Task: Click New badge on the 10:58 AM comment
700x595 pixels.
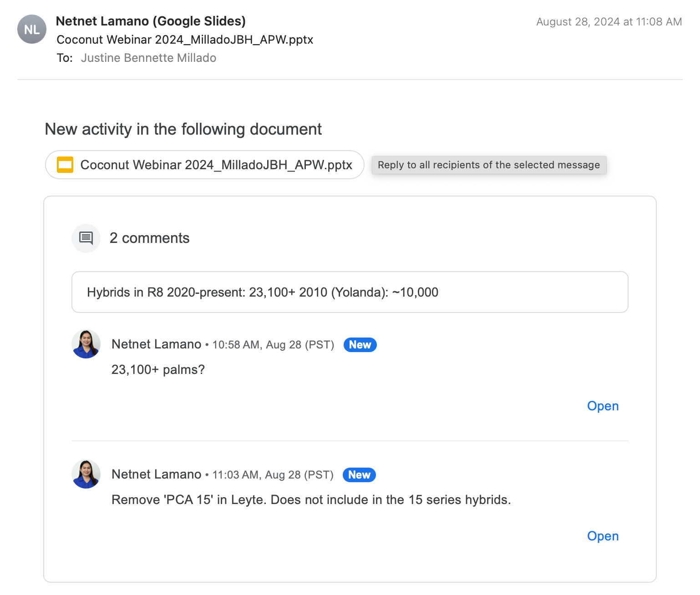Action: 360,345
